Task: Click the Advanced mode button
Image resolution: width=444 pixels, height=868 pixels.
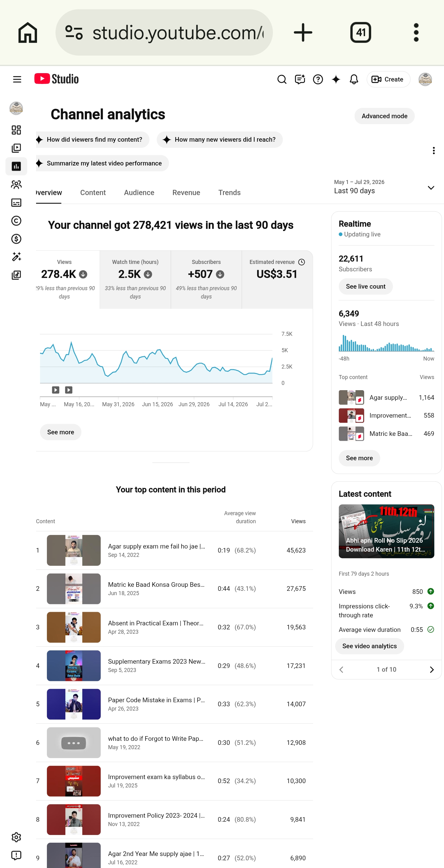Action: coord(384,116)
